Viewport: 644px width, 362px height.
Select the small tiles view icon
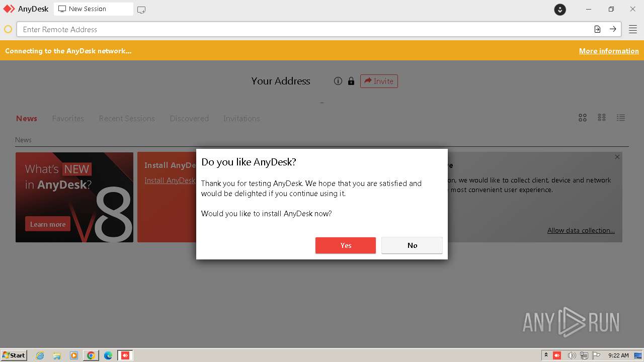click(602, 118)
